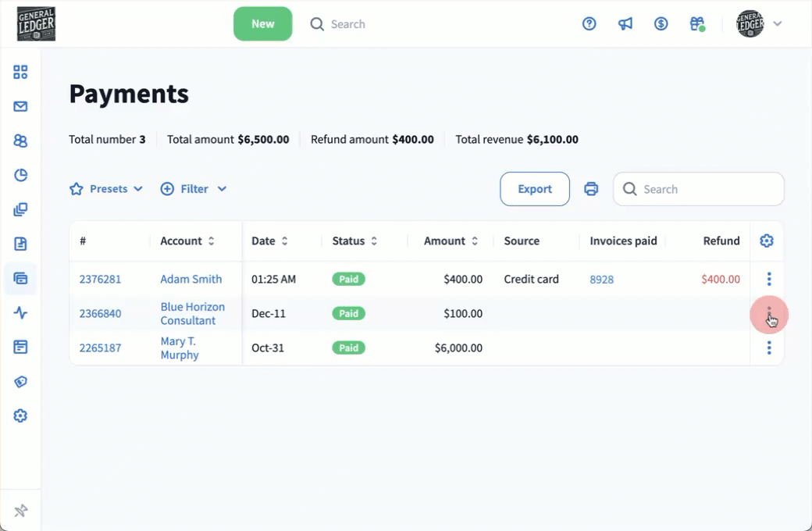Click the printer icon beside Export
This screenshot has height=531, width=812.
(x=591, y=189)
